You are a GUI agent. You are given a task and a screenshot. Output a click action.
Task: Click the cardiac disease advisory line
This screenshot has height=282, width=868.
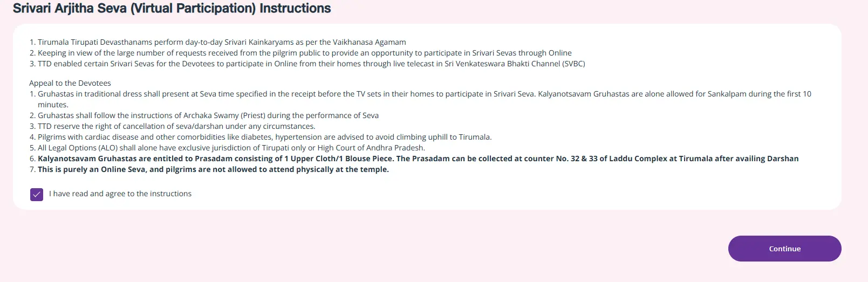(x=264, y=137)
